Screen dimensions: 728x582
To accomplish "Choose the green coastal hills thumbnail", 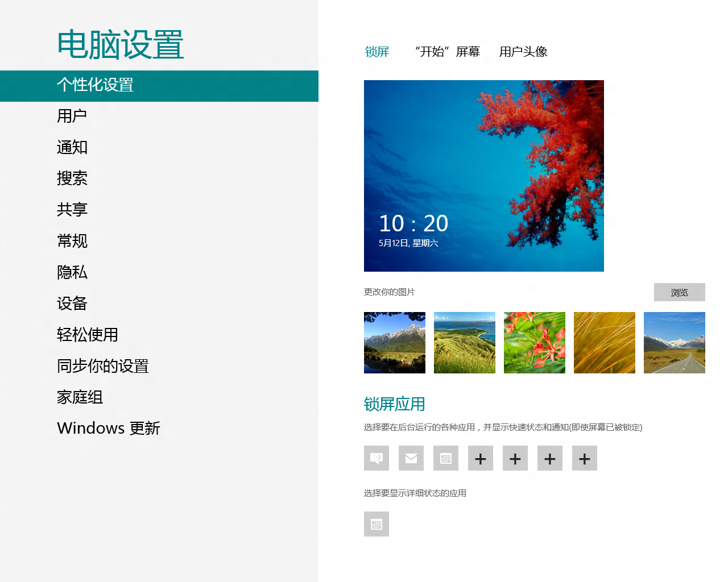I will (x=465, y=343).
